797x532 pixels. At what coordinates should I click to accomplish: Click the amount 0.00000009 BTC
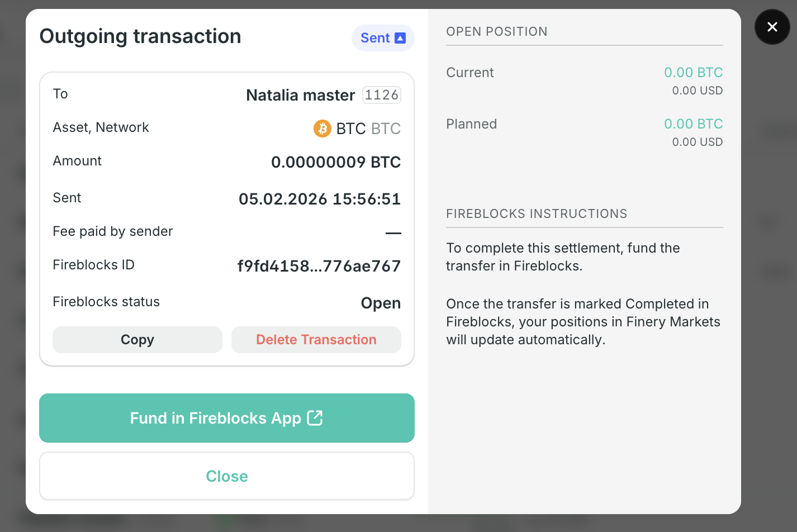coord(335,162)
